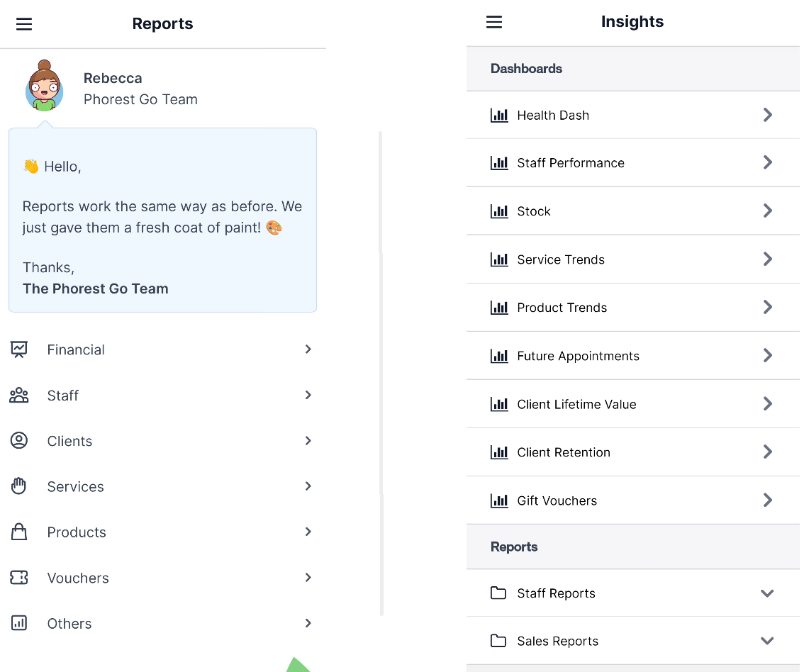
Task: Click Rebecca's avatar image
Action: [x=45, y=86]
